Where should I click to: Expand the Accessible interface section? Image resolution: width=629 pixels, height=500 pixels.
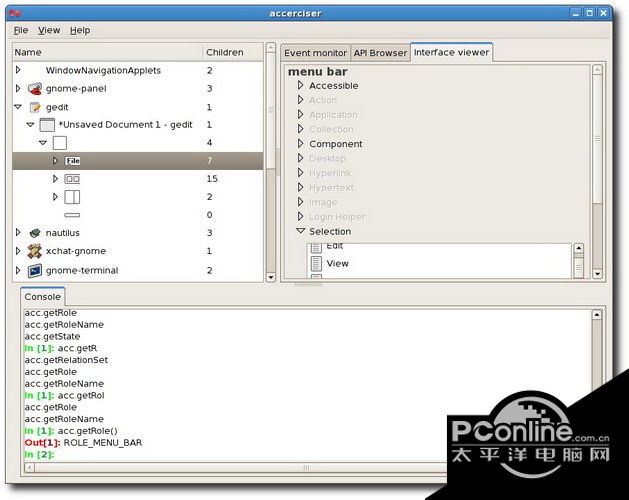300,85
